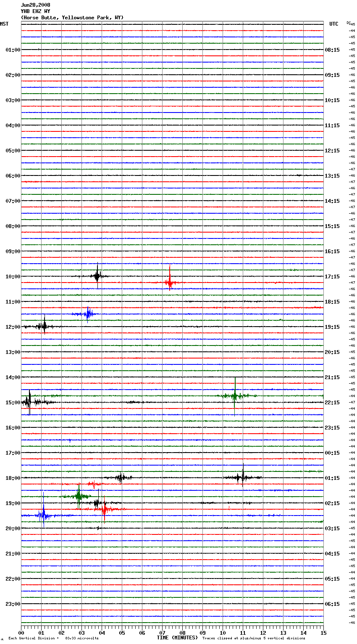
Task: Click the 'TIME (MINUTES)' axis title
Action: pos(177,638)
